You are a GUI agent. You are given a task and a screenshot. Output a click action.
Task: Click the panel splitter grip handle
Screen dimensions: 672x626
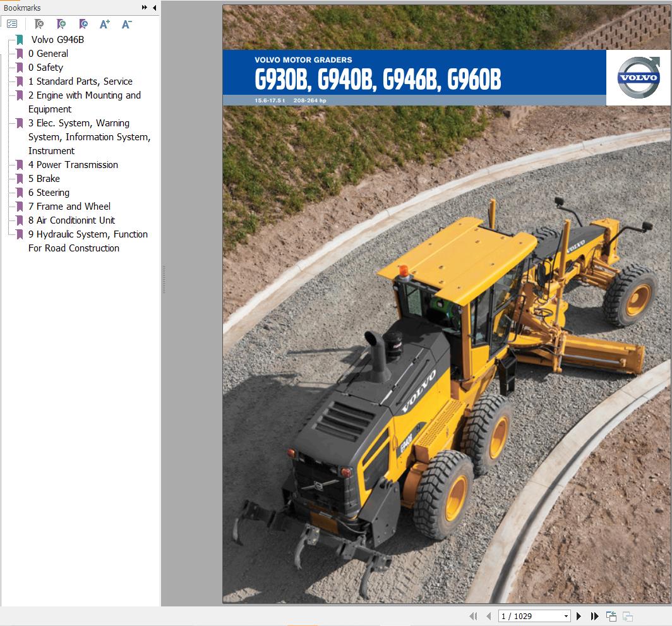tap(164, 279)
